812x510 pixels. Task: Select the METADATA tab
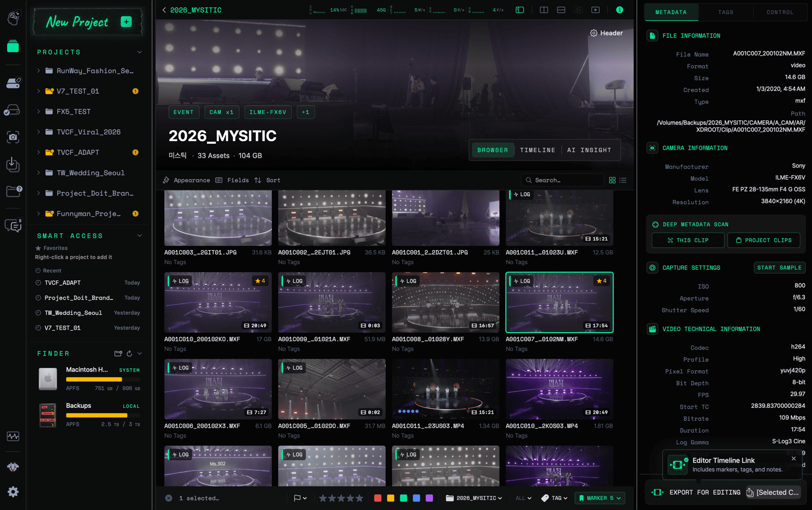[x=671, y=12]
